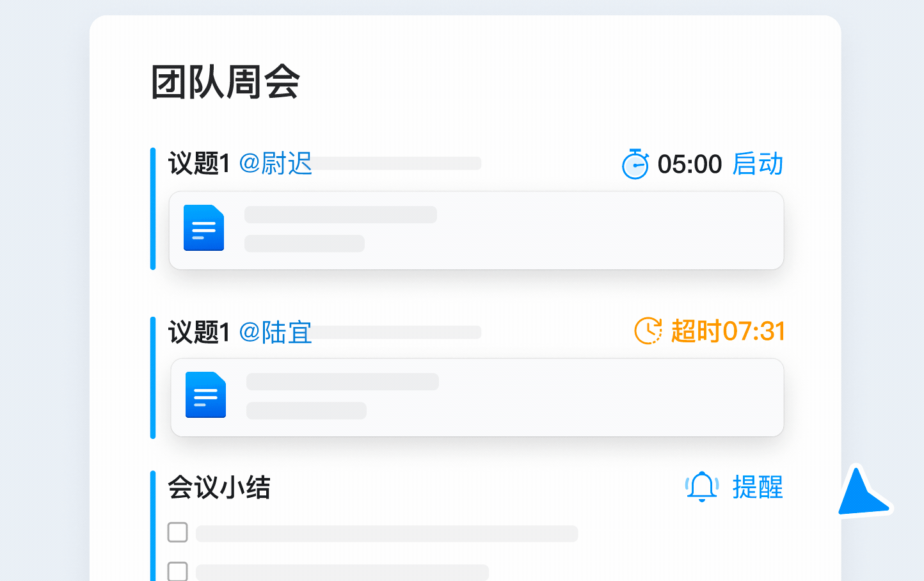
Task: Click the 会议小结 heading
Action: 219,488
